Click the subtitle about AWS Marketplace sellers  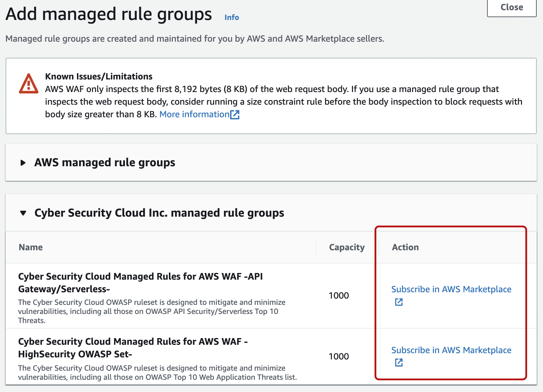click(195, 39)
